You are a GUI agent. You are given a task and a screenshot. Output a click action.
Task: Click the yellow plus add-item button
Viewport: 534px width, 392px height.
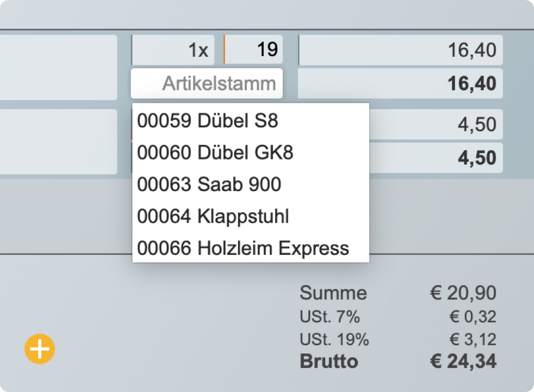click(40, 348)
